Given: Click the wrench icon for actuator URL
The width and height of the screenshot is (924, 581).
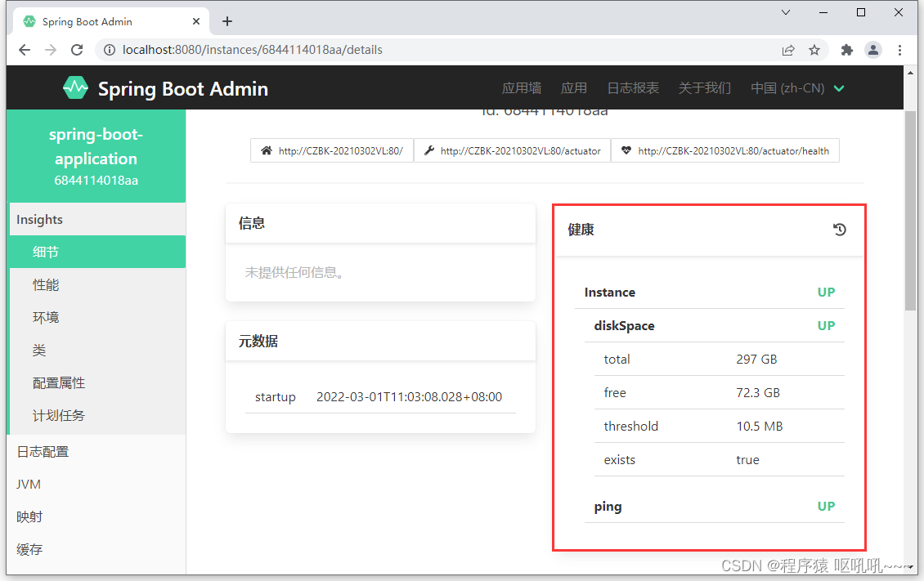Looking at the screenshot, I should point(429,150).
